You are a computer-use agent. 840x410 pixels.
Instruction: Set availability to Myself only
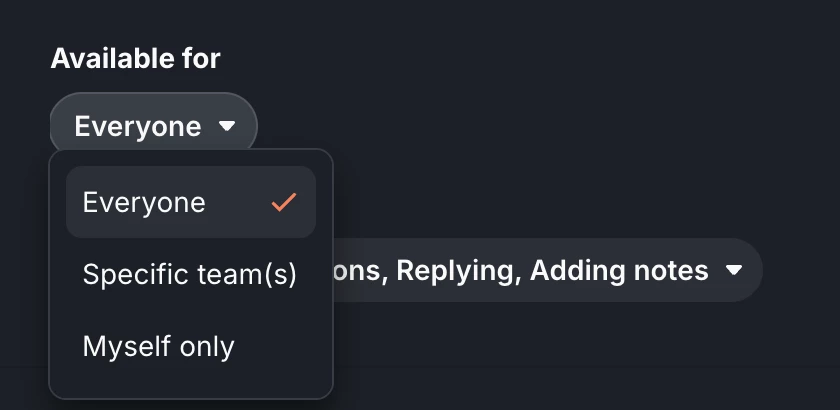point(159,346)
